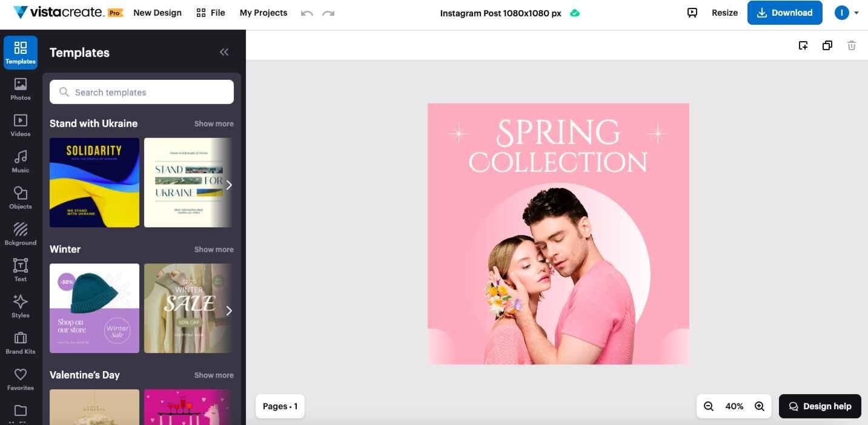Zoom in with the plus magnifier

coord(760,406)
